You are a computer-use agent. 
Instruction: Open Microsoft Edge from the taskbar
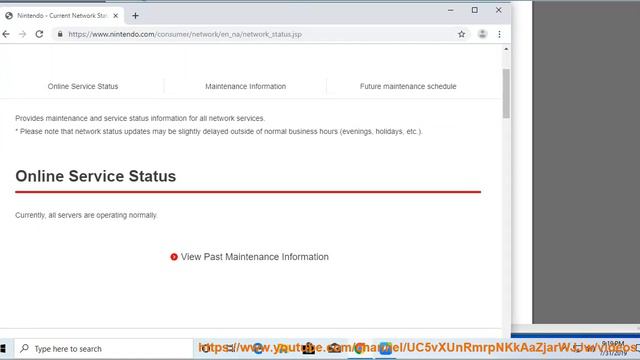[x=258, y=348]
